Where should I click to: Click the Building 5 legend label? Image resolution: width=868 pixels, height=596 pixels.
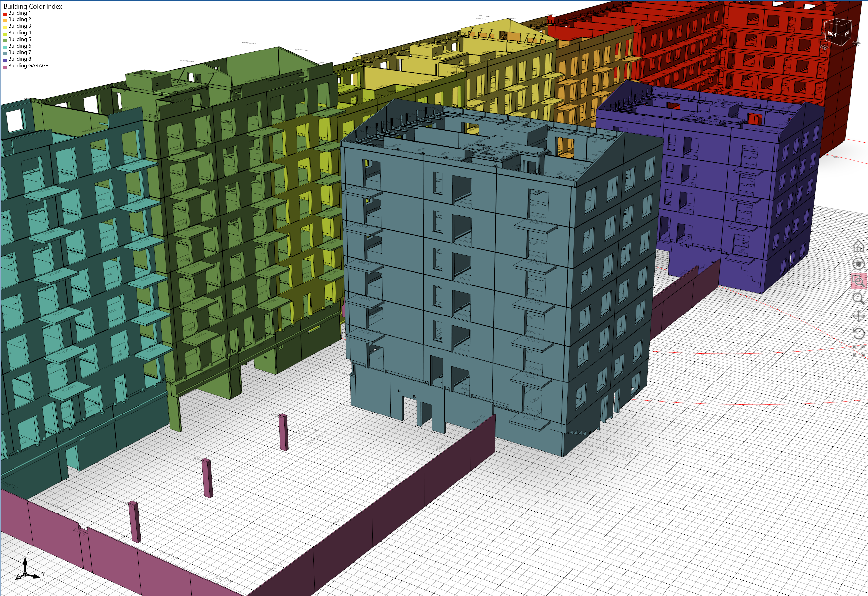[x=19, y=39]
